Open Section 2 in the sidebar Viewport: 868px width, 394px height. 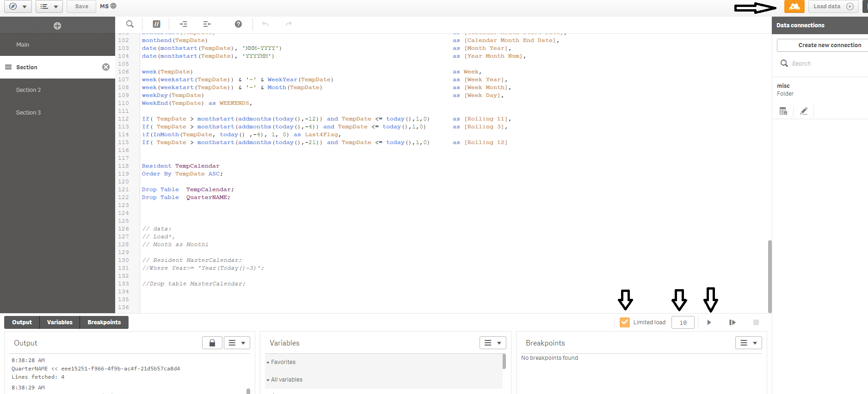[x=57, y=90]
